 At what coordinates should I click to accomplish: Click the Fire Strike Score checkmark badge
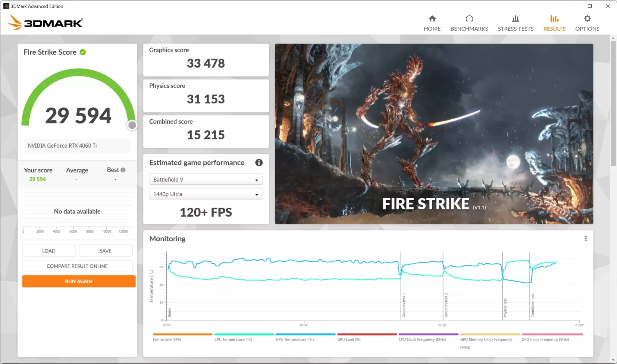pyautogui.click(x=82, y=52)
